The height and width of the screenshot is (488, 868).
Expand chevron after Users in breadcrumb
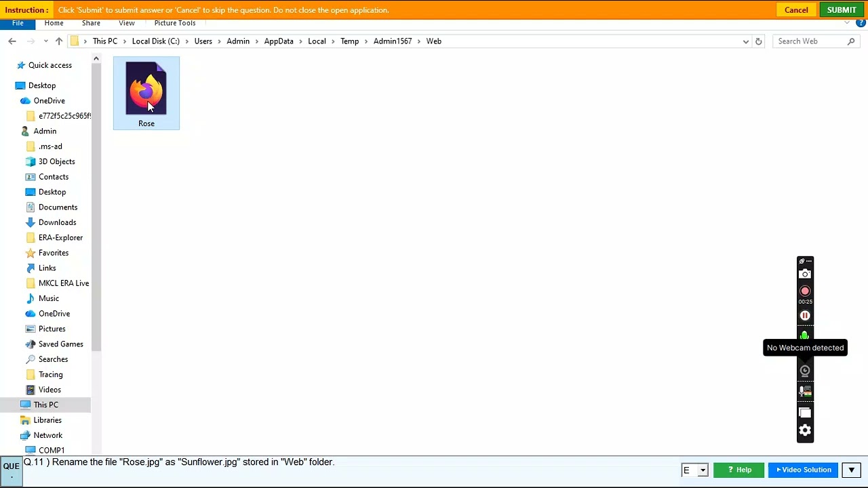220,41
